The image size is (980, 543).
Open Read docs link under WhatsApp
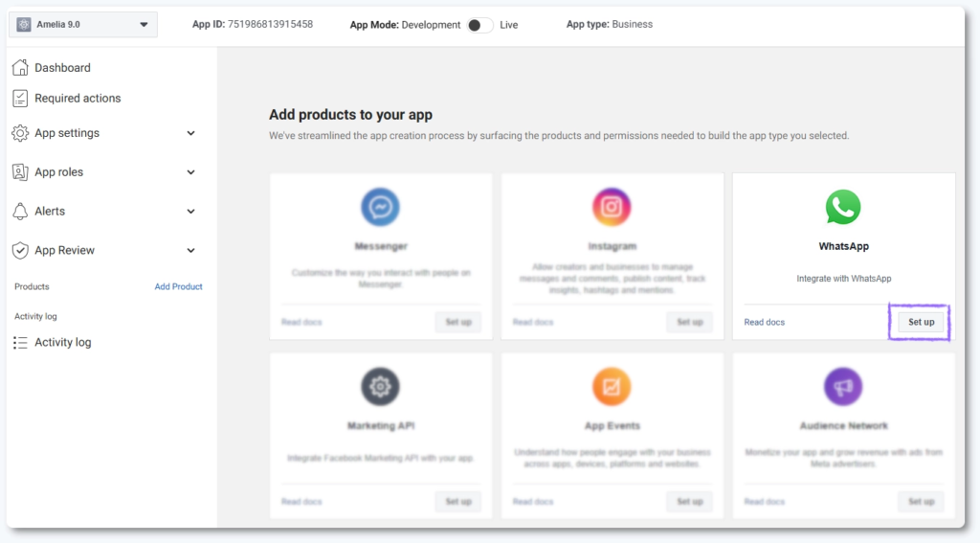[x=764, y=322]
